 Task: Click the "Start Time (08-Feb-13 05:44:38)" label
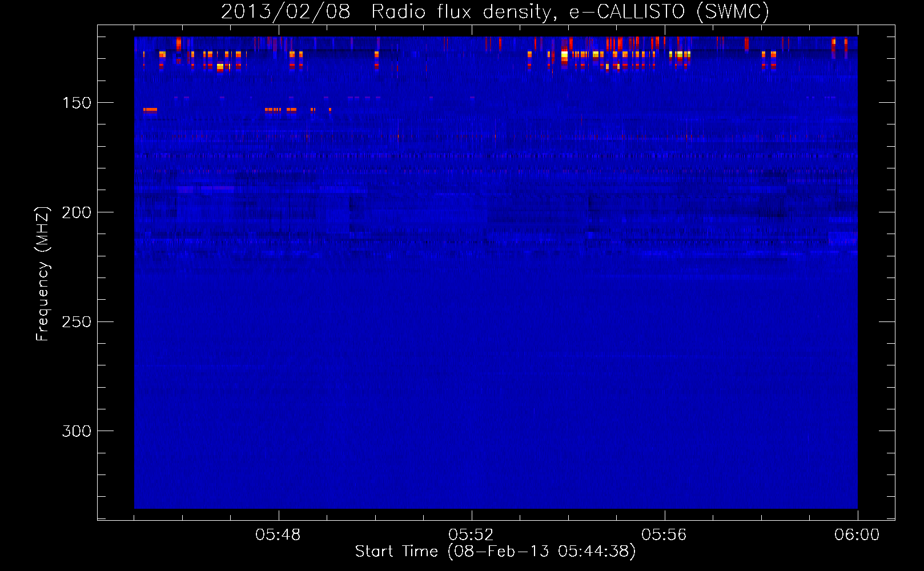tap(495, 552)
